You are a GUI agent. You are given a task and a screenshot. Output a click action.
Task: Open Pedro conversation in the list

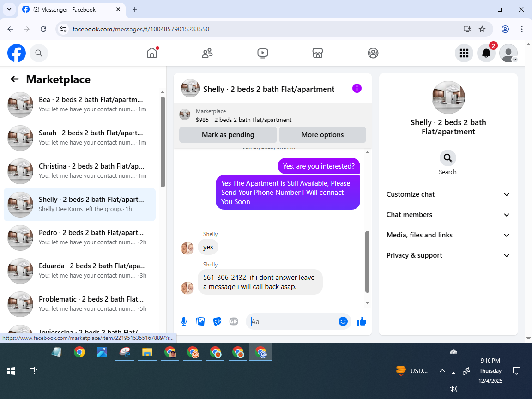point(80,237)
